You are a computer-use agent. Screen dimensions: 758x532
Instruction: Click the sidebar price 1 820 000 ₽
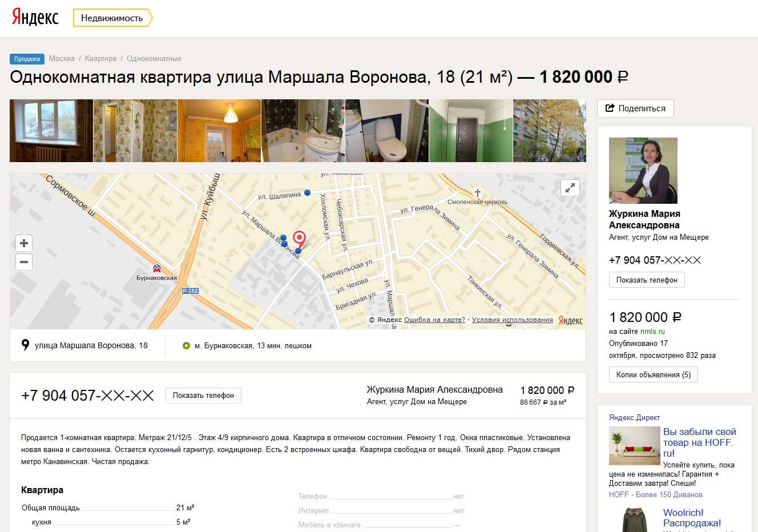645,317
